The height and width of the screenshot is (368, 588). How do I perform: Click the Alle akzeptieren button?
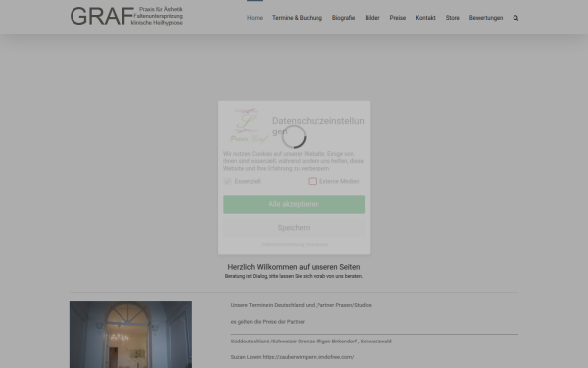(x=294, y=204)
